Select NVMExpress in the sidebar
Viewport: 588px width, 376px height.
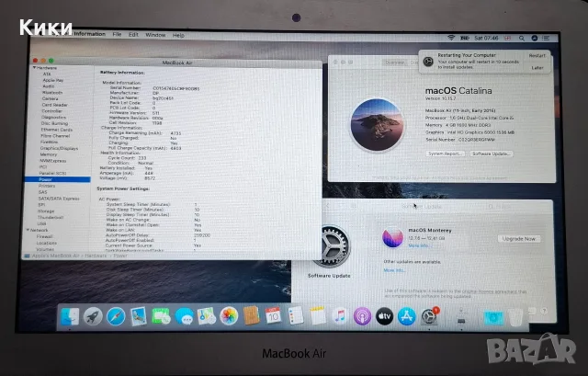(x=53, y=161)
